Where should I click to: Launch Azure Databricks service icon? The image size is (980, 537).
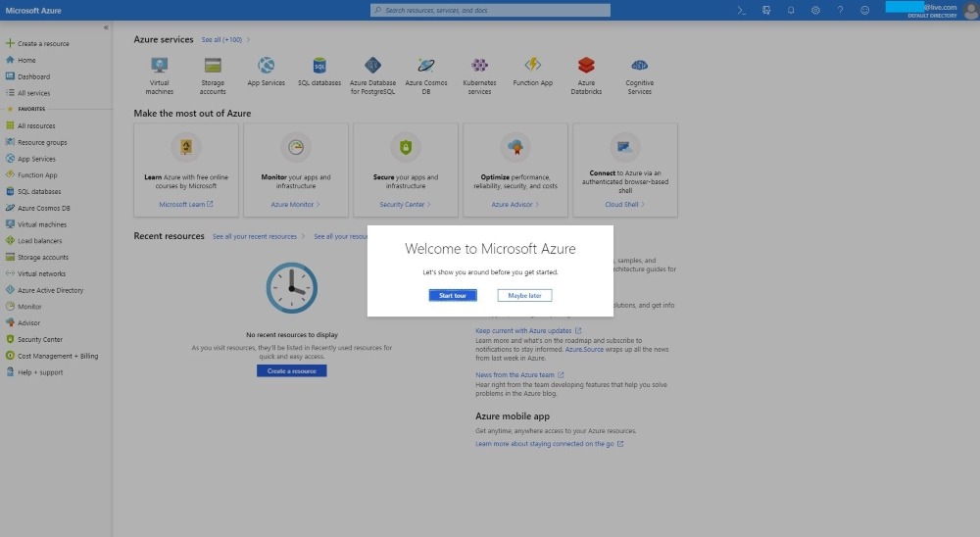pyautogui.click(x=586, y=67)
